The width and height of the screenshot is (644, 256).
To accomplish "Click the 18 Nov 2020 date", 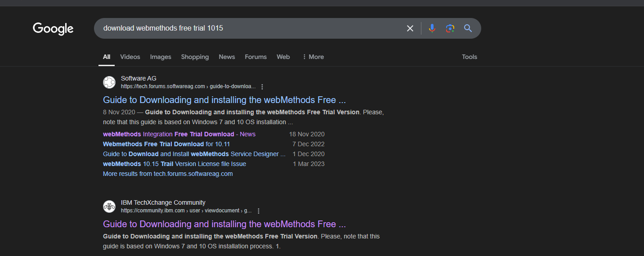I will [307, 134].
